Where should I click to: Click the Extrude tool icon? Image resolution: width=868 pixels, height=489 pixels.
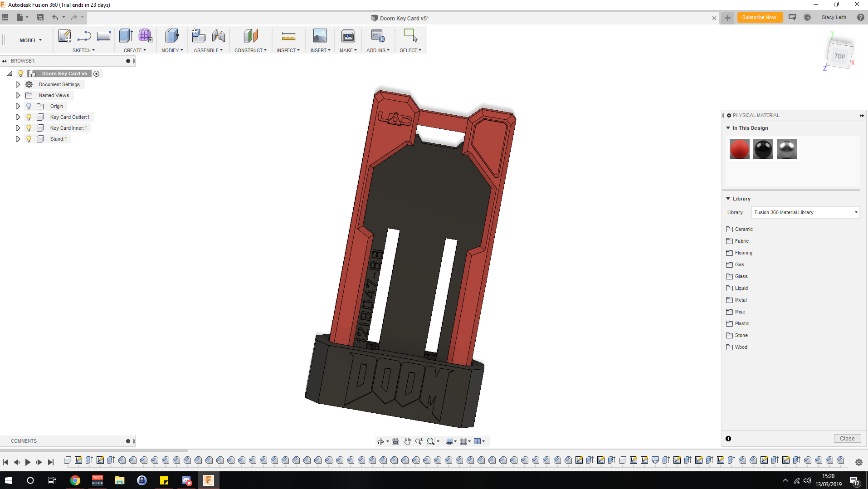coord(126,36)
